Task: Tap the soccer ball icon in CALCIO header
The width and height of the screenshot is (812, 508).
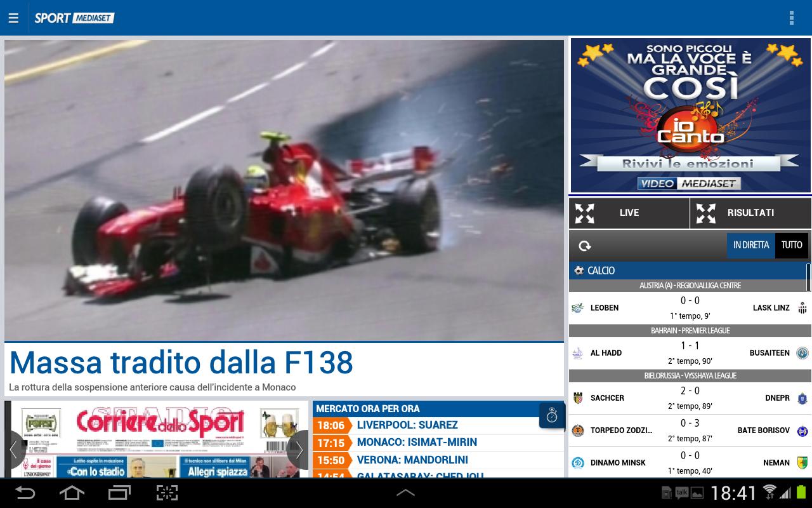Action: pos(579,271)
